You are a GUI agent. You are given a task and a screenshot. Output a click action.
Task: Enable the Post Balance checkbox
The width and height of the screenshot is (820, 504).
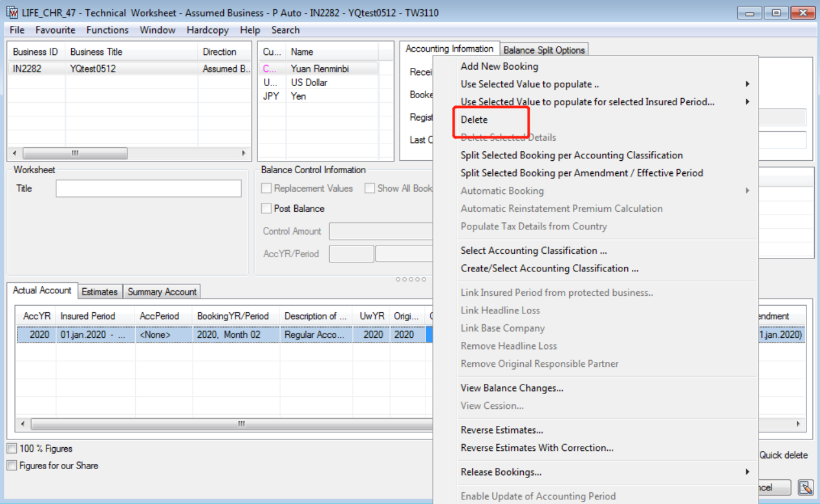coord(266,209)
